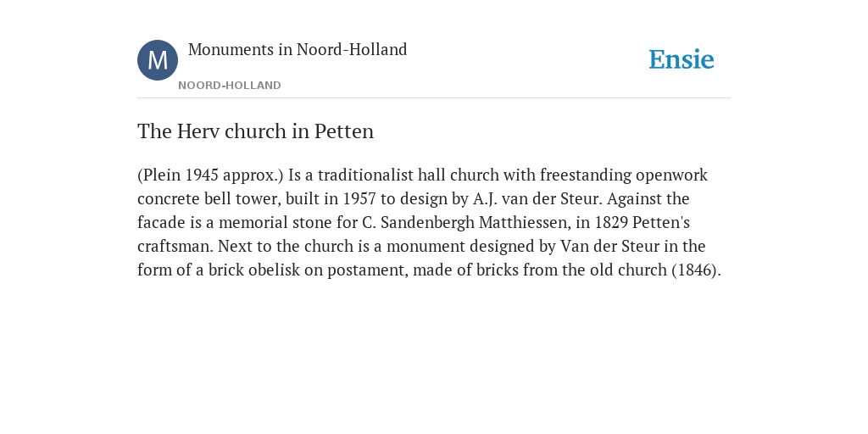Click the year 1829 in the paragraph
Image resolution: width=868 pixels, height=434 pixels.
611,223
